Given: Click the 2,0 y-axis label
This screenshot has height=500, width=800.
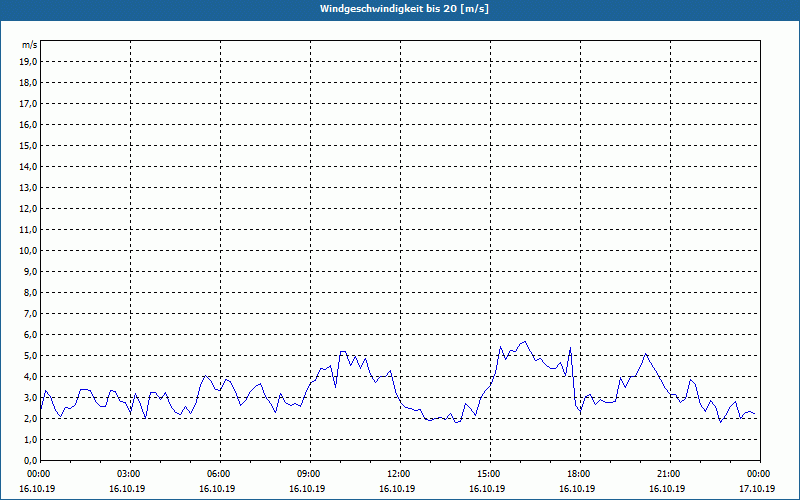Looking at the screenshot, I should click(x=31, y=418).
